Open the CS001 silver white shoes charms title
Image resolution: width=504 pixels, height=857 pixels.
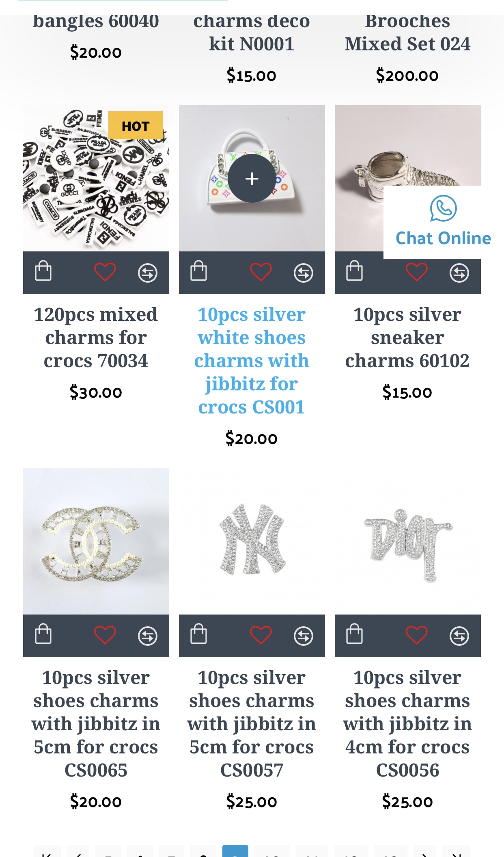pos(252,361)
